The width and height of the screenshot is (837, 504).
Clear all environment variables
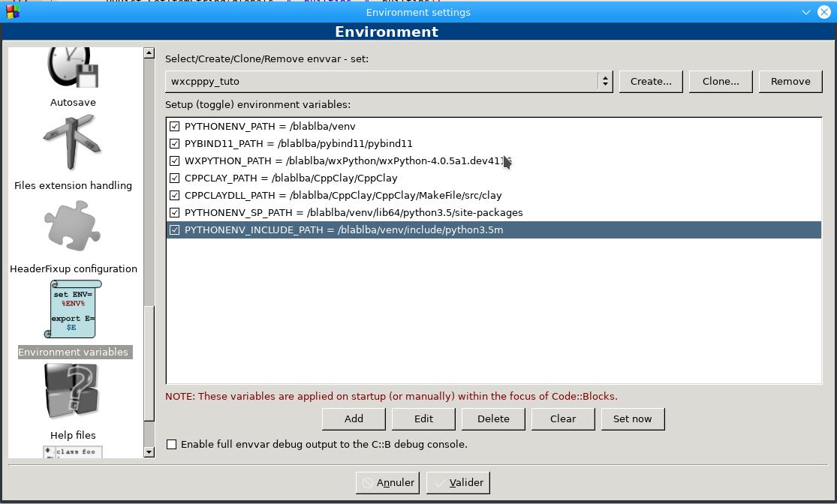(562, 418)
